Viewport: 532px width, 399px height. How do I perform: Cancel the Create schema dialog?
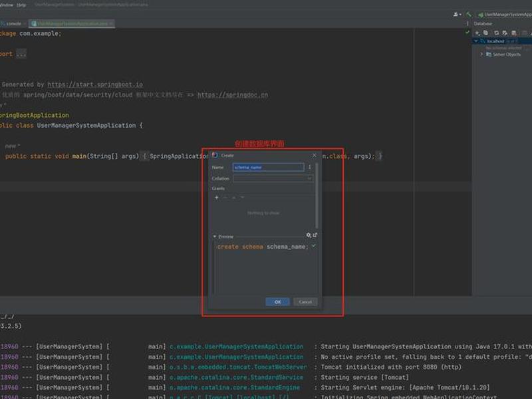pyautogui.click(x=305, y=302)
